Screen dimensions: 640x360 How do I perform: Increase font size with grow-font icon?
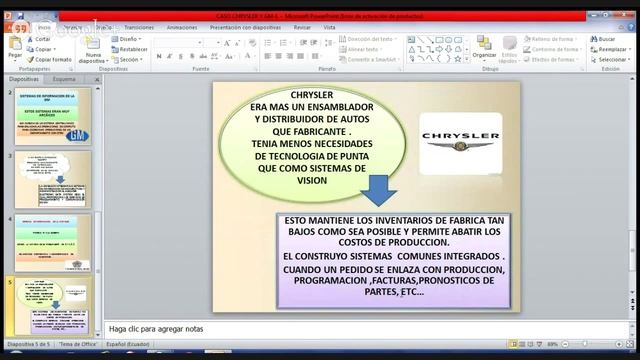pyautogui.click(x=227, y=43)
